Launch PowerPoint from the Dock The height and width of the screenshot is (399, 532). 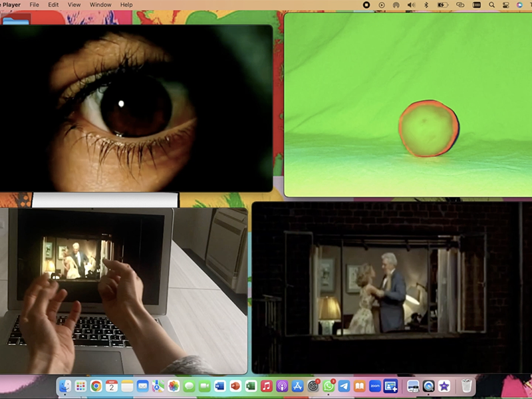235,386
